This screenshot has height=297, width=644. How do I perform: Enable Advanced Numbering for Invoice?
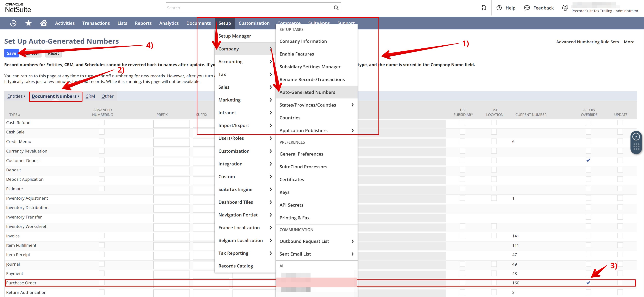[x=102, y=236]
